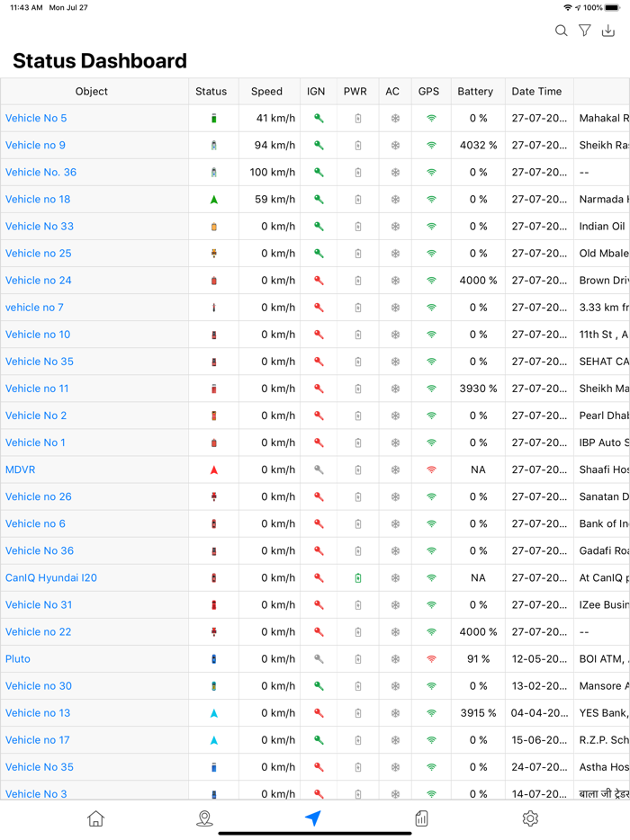630x840 pixels.
Task: Tap gray ignition key icon for Pluto
Action: (x=319, y=659)
